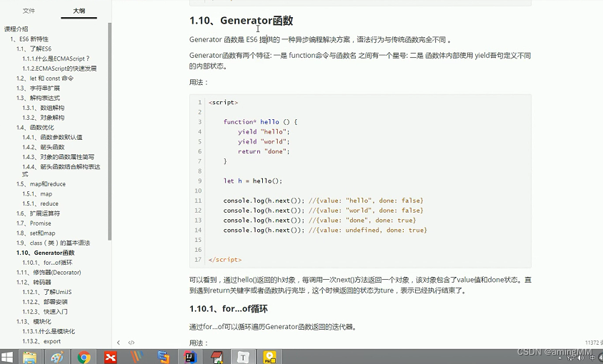Go to 1.7、Promise in outline

[34, 223]
